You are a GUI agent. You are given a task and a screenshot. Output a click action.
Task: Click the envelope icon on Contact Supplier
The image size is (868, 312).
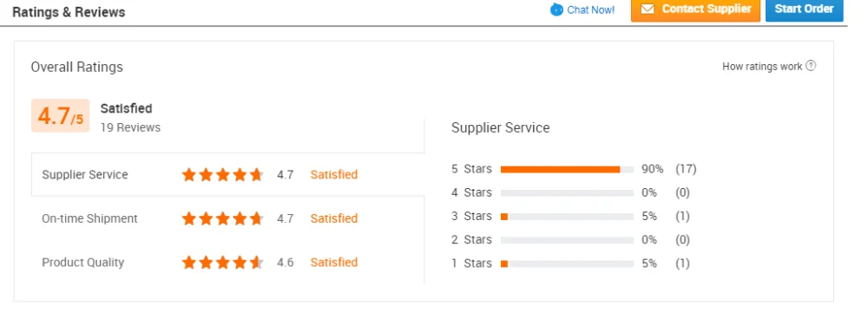(x=648, y=9)
